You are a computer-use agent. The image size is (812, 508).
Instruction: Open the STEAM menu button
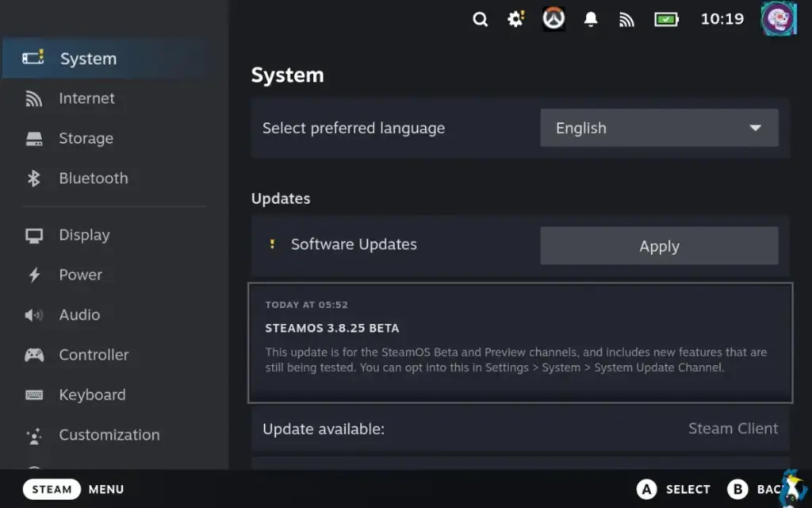click(x=52, y=489)
